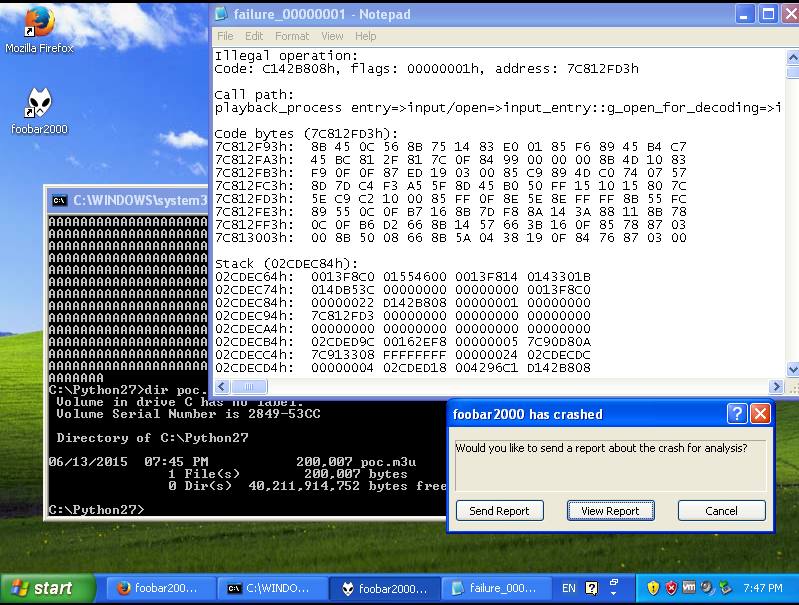Click the yellow security shield tray icon
Viewport: 799px width, 605px height.
pos(653,588)
